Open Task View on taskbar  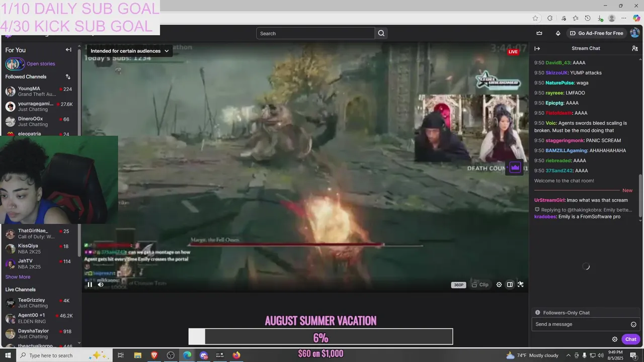tap(121, 355)
